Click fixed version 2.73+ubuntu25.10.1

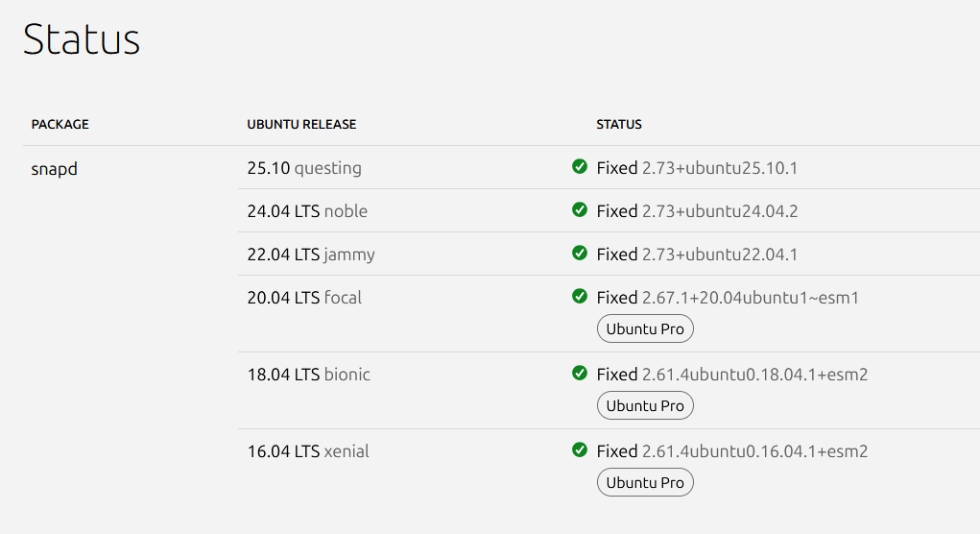pyautogui.click(x=720, y=168)
